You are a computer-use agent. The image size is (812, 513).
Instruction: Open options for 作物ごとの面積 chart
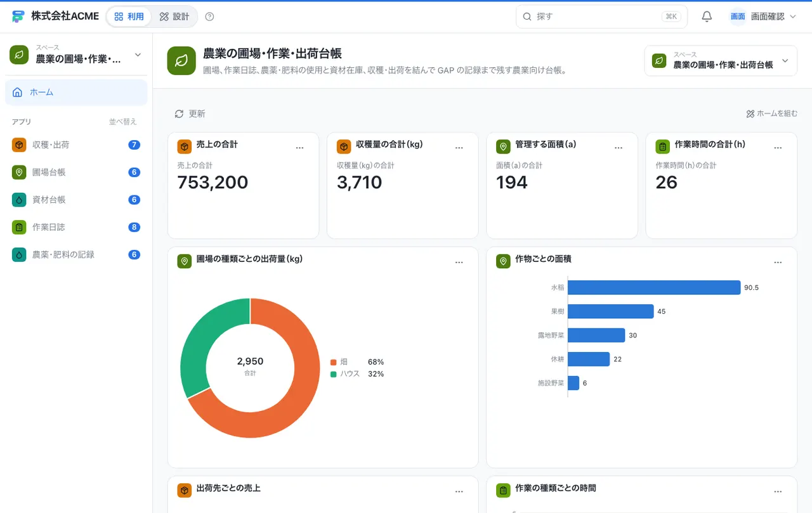click(778, 263)
